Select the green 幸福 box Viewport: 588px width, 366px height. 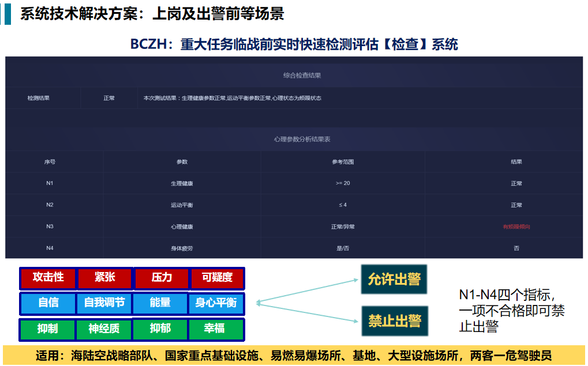(216, 329)
